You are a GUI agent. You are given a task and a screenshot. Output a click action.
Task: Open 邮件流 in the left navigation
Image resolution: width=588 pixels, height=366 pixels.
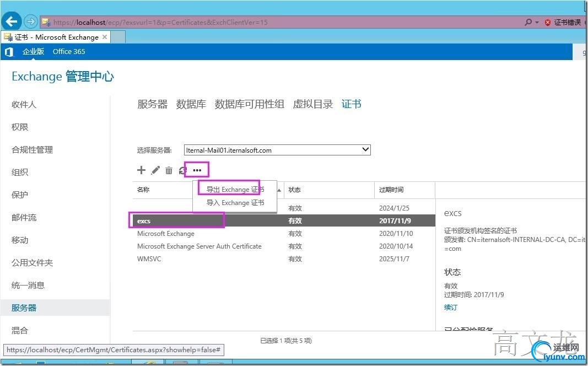pos(24,218)
